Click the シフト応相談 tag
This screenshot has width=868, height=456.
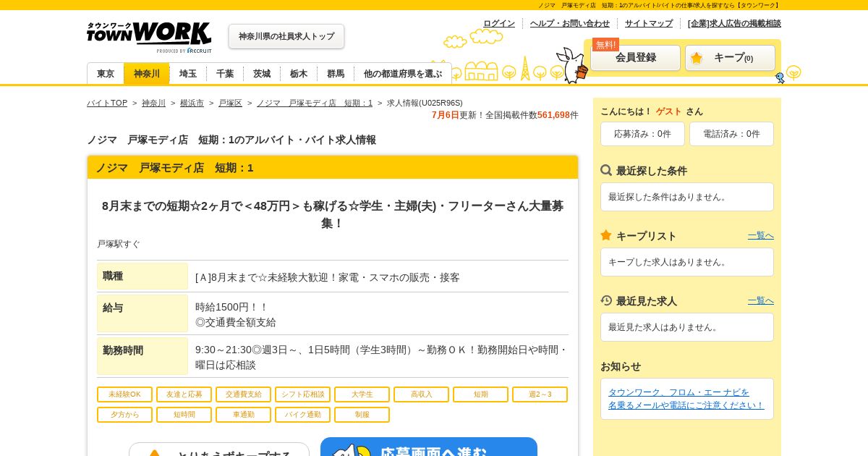pos(302,394)
